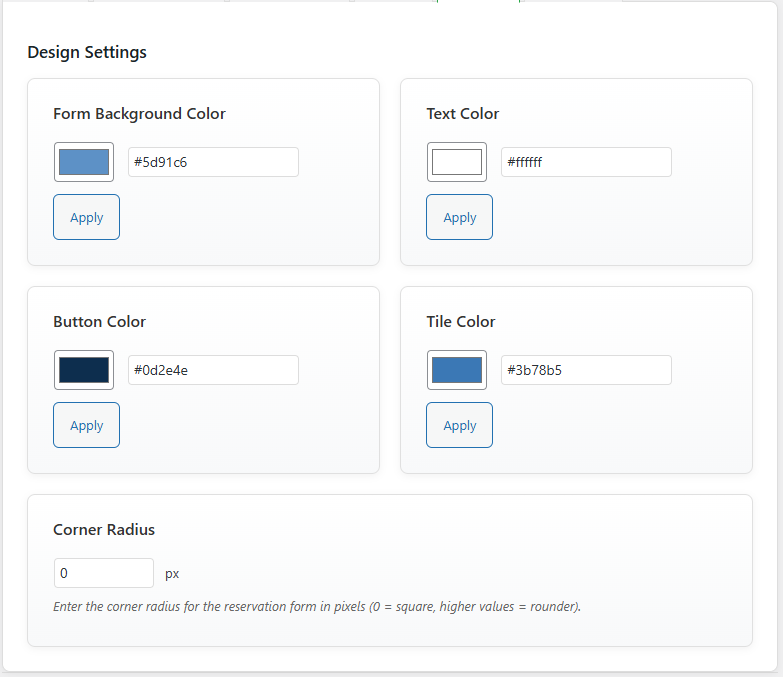Click the Tile Color label

tap(460, 322)
